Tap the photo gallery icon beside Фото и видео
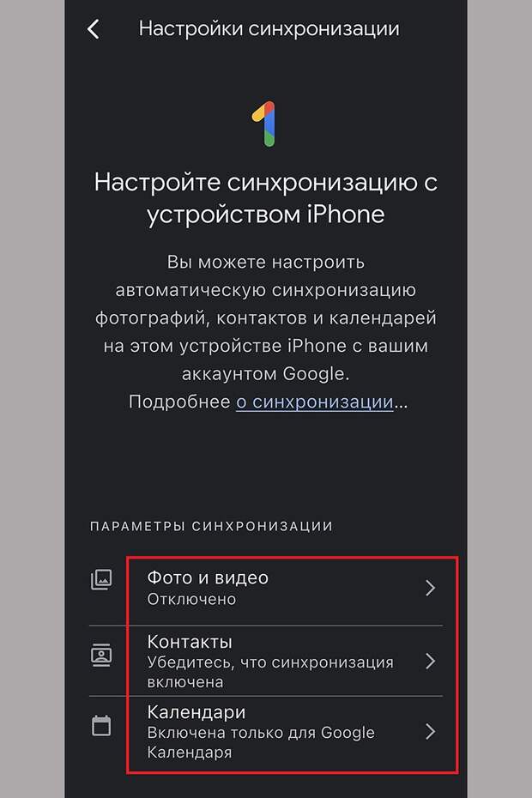The image size is (532, 798). 101,579
